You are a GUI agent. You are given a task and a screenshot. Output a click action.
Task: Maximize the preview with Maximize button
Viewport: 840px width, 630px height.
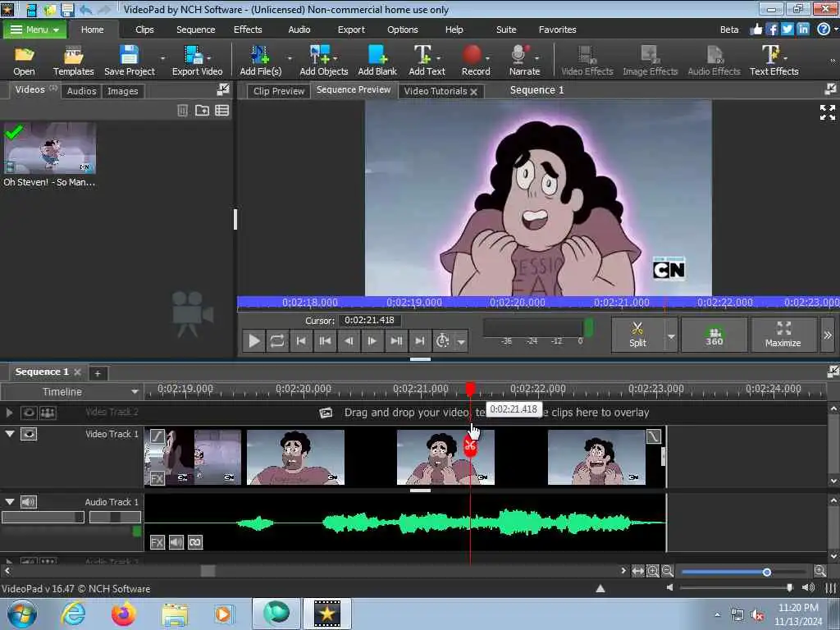pyautogui.click(x=783, y=335)
